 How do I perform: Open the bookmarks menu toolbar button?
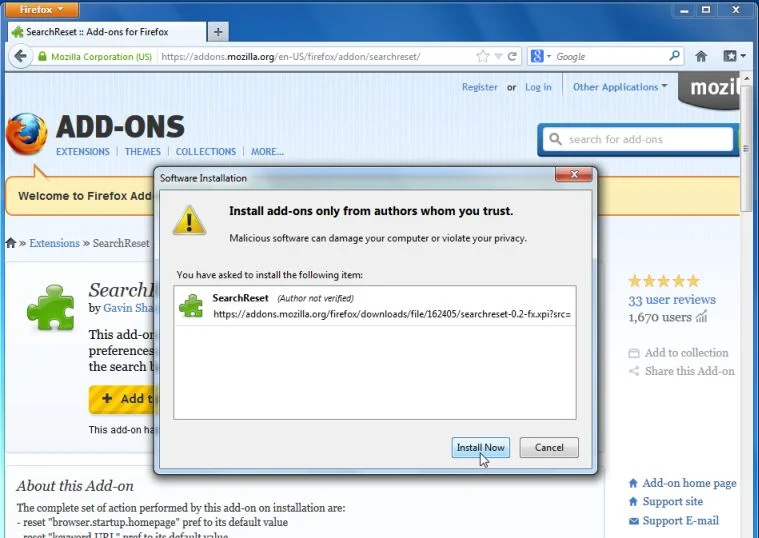point(734,56)
